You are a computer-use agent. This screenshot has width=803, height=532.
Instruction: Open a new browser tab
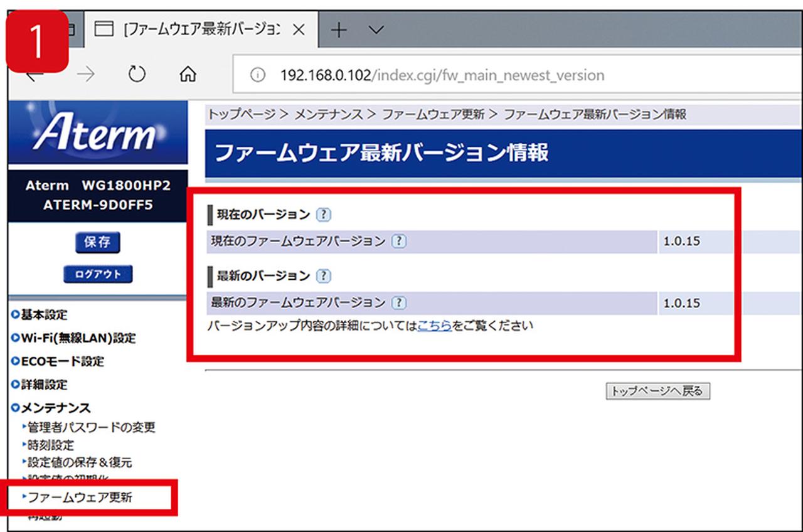coord(339,29)
